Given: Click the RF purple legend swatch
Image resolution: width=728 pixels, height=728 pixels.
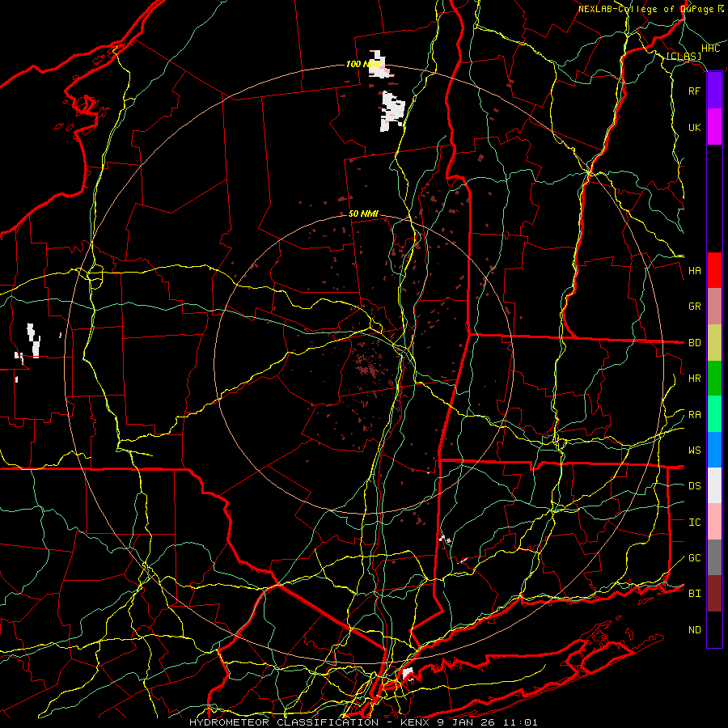Looking at the screenshot, I should (x=714, y=91).
